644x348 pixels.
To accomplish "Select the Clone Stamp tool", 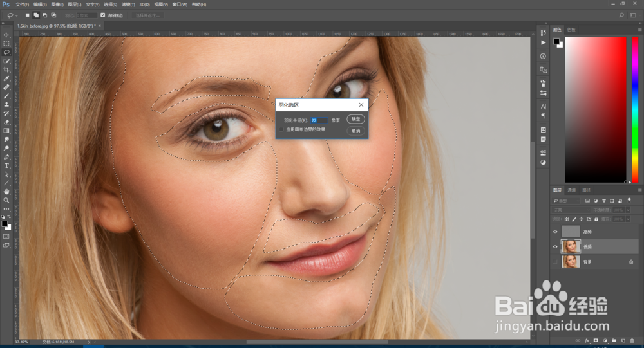I will tap(6, 105).
